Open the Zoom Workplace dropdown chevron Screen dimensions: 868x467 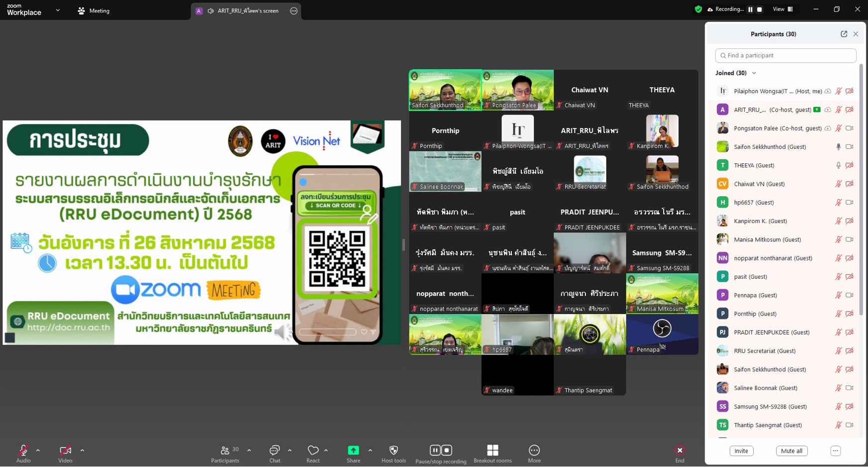click(58, 10)
